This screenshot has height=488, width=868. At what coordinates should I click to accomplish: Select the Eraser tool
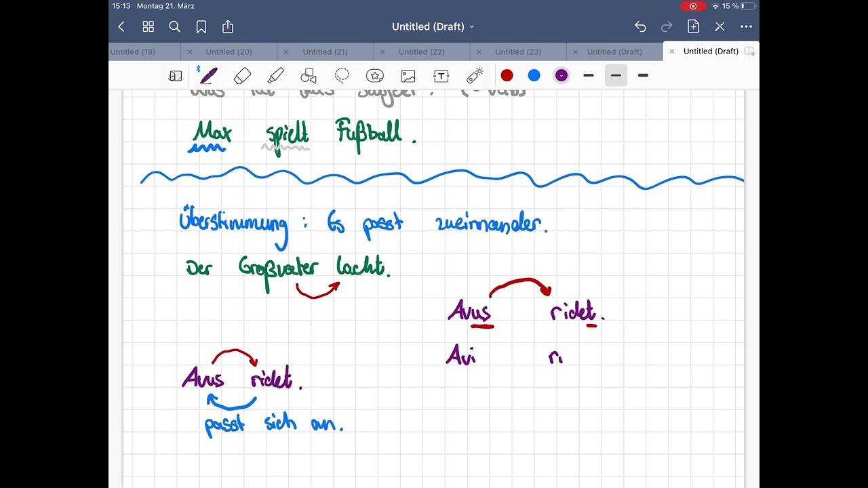pos(242,75)
